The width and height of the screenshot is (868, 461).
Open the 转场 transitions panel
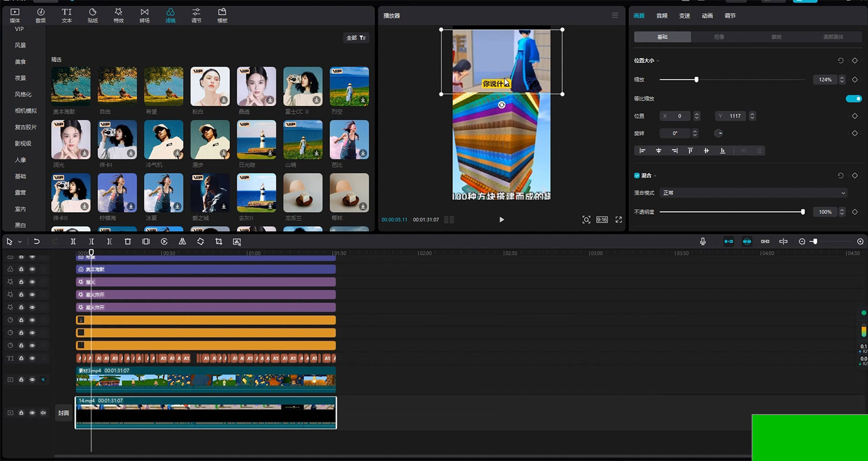point(144,16)
